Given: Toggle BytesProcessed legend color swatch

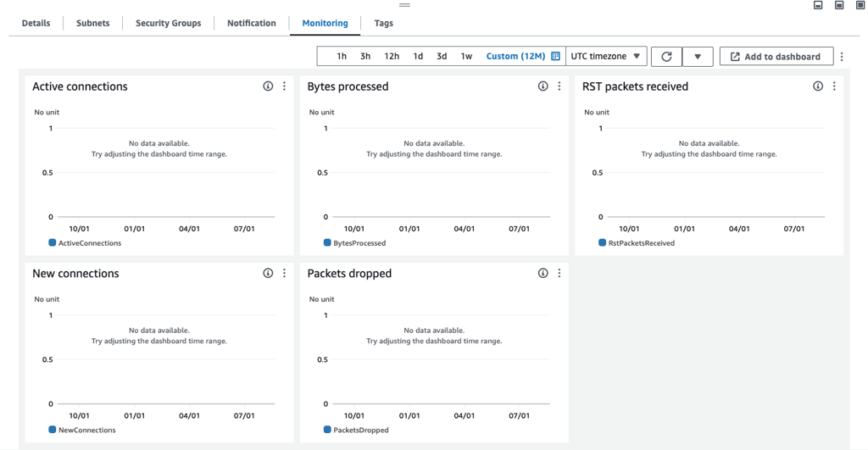Looking at the screenshot, I should coord(327,242).
